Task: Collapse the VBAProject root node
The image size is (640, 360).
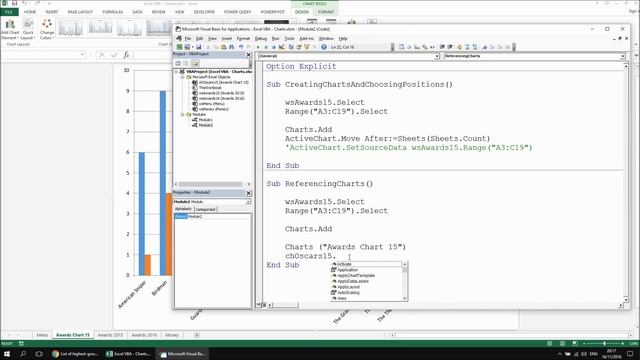Action: click(177, 71)
